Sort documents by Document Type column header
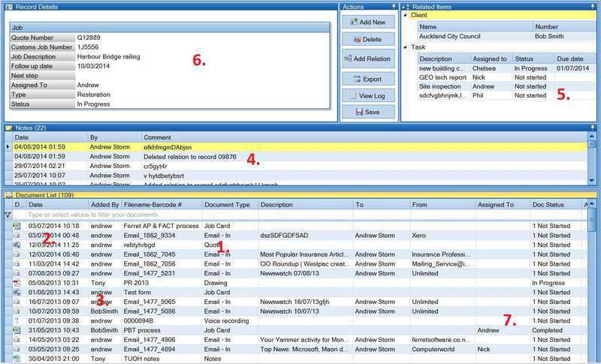 click(x=228, y=204)
